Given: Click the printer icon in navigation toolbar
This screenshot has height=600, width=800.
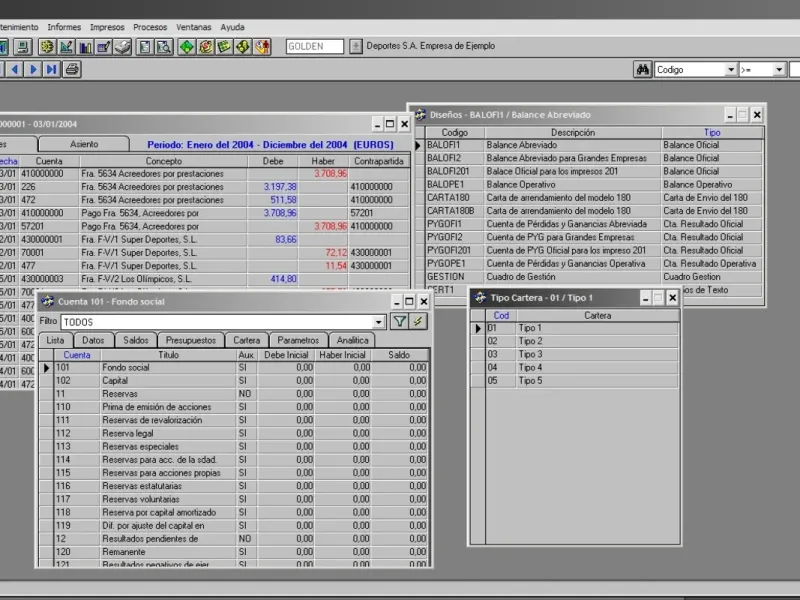Looking at the screenshot, I should click(x=72, y=69).
